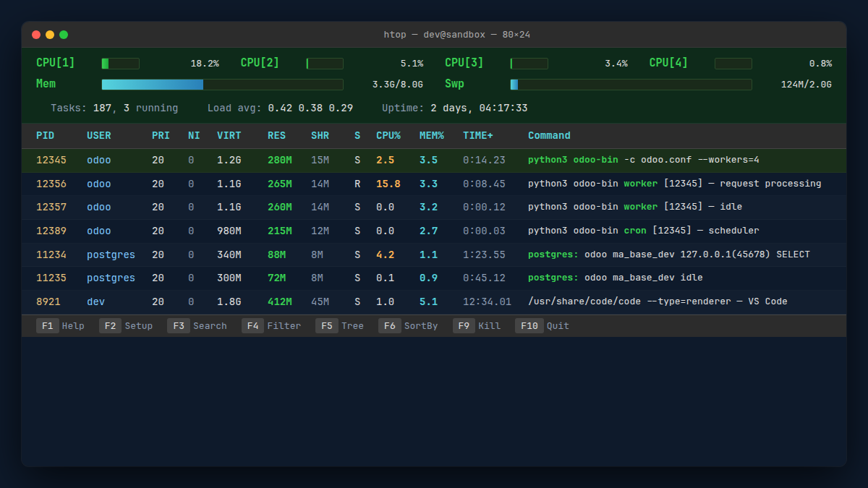Sort by MEM% column header
This screenshot has width=868, height=488.
(432, 136)
